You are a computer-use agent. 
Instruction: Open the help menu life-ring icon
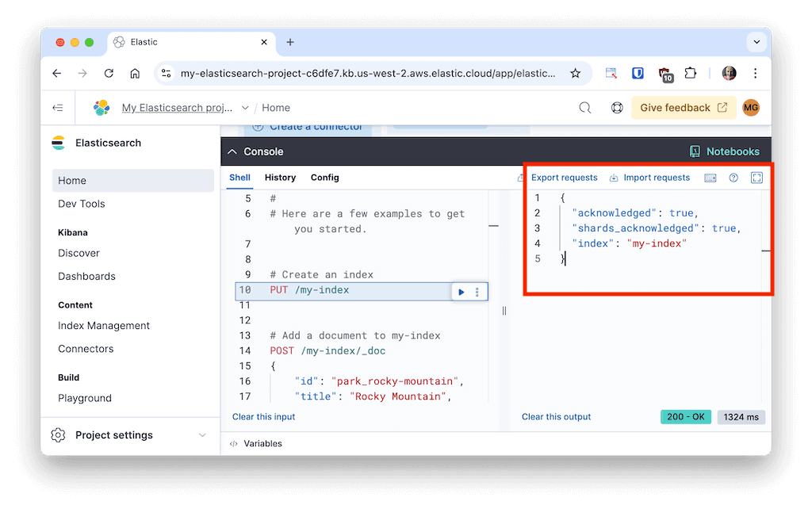pyautogui.click(x=617, y=107)
